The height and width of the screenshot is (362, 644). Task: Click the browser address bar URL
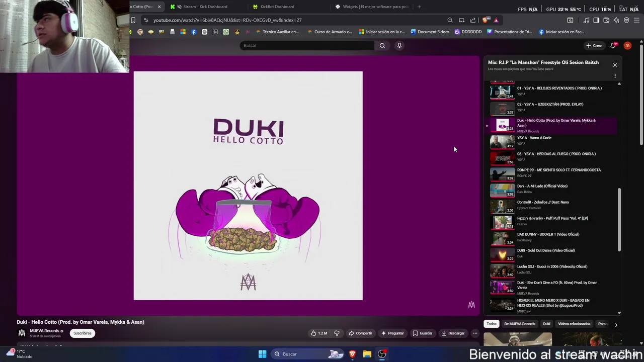point(227,20)
